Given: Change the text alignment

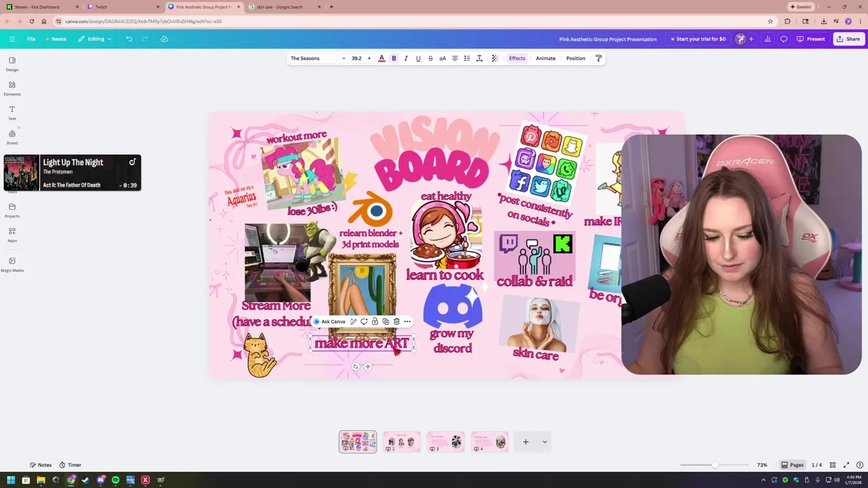Looking at the screenshot, I should coord(455,58).
